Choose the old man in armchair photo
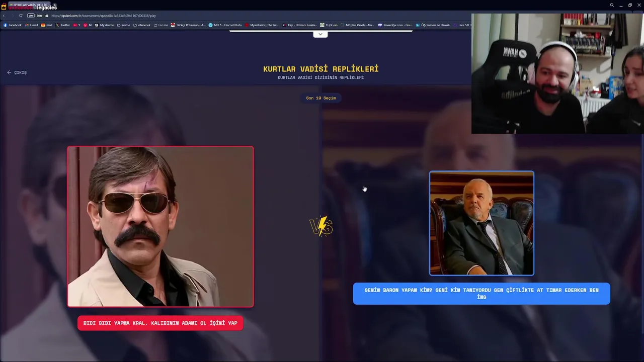This screenshot has height=362, width=644. point(481,223)
